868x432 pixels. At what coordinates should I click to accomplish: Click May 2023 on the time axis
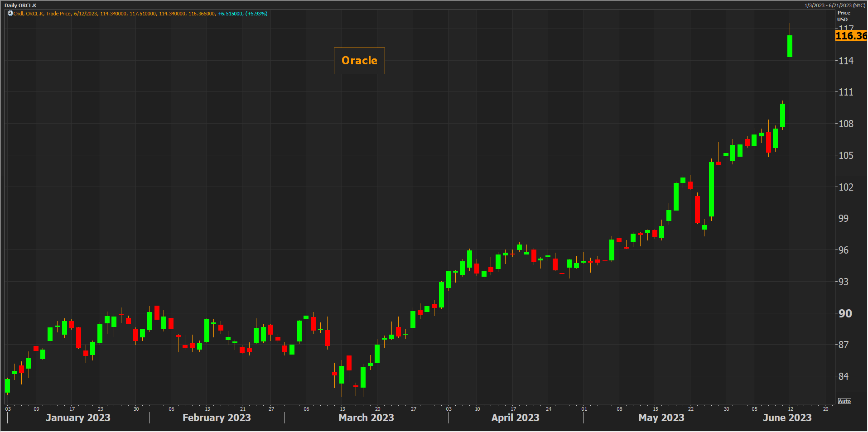(x=661, y=418)
